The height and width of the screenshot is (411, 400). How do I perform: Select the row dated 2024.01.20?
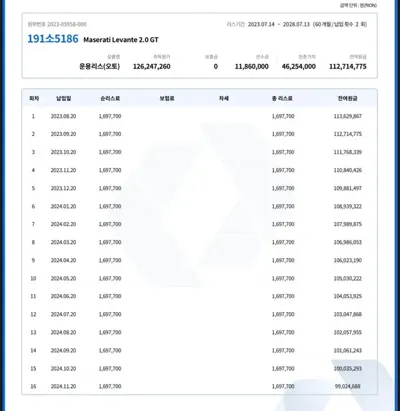(x=200, y=206)
